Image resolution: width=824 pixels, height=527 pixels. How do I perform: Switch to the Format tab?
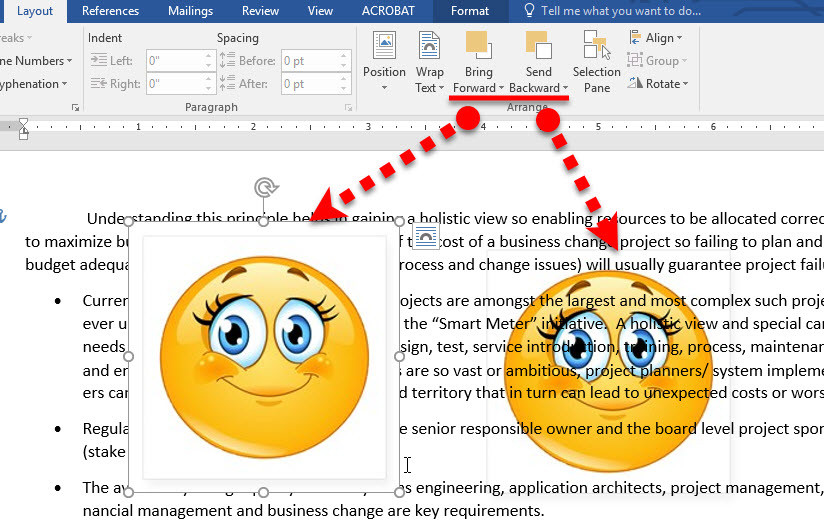click(470, 11)
